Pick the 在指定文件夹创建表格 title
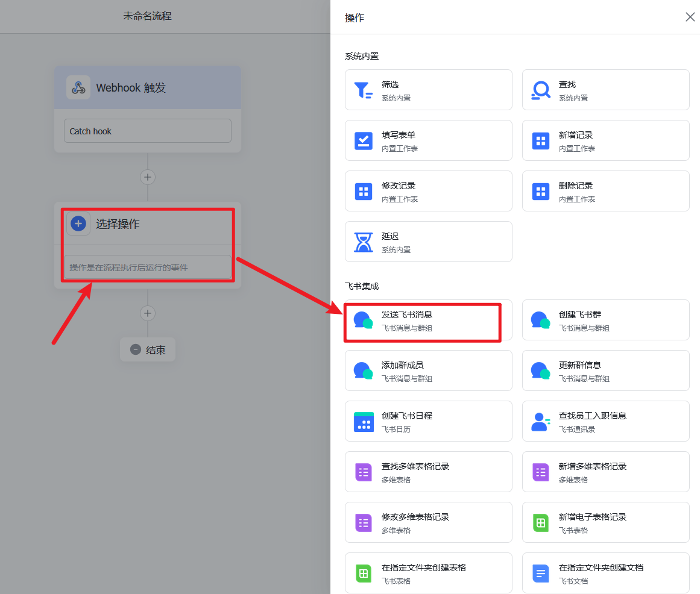 point(424,567)
